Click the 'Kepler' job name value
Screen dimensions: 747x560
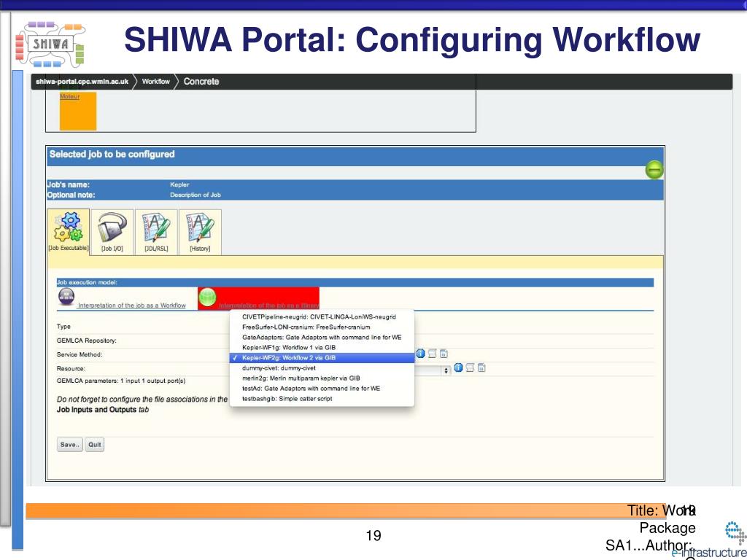click(179, 184)
